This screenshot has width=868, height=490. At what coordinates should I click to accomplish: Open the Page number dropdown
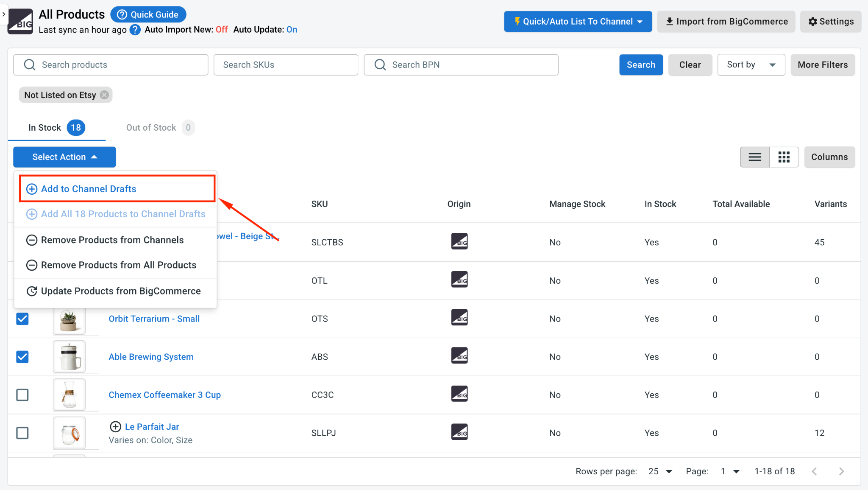[x=730, y=471]
